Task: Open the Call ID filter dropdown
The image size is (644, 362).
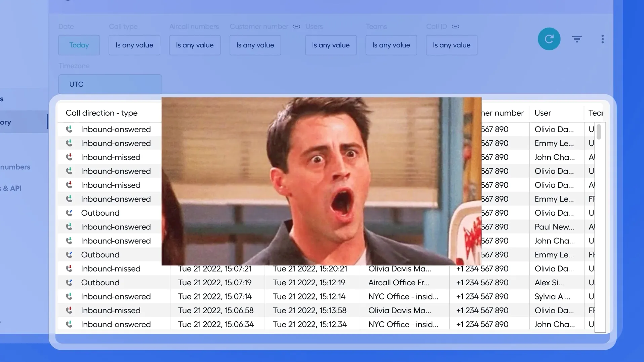Action: click(452, 45)
